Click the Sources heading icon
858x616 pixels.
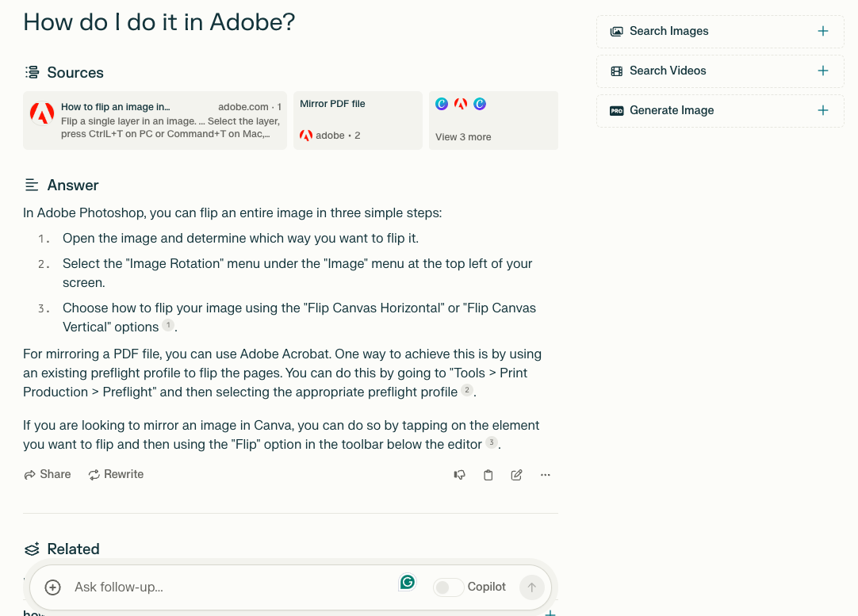click(33, 72)
